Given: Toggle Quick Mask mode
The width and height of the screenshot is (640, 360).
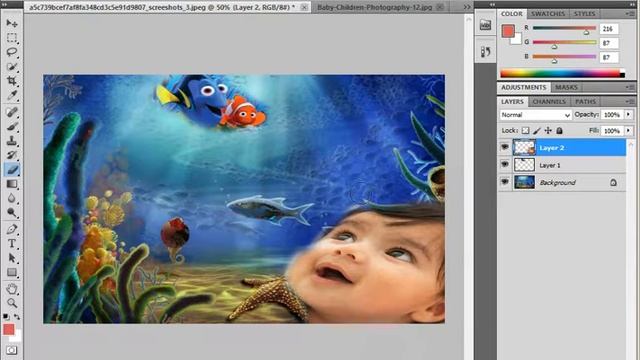Looking at the screenshot, I should pos(12,350).
